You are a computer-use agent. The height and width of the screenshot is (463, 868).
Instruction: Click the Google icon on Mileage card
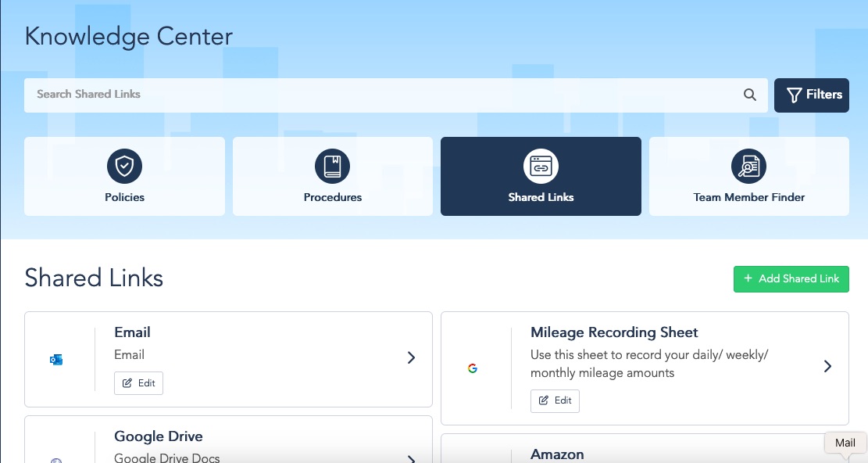point(472,368)
